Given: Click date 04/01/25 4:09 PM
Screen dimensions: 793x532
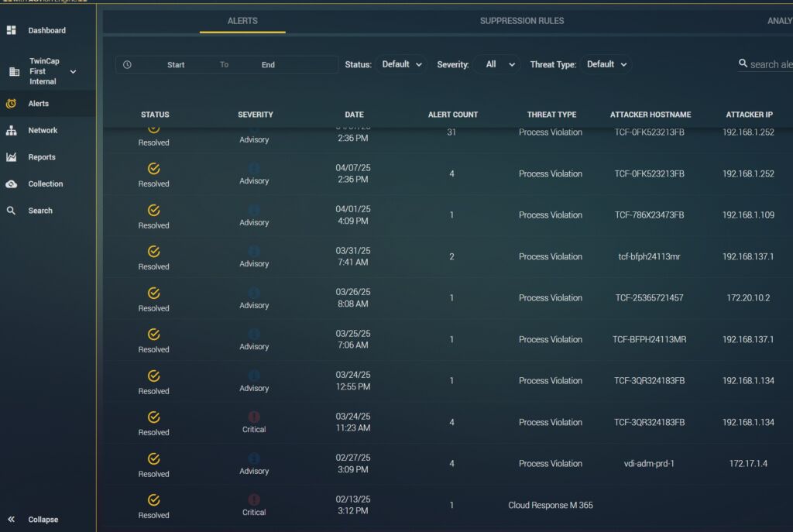Looking at the screenshot, I should pyautogui.click(x=353, y=215).
